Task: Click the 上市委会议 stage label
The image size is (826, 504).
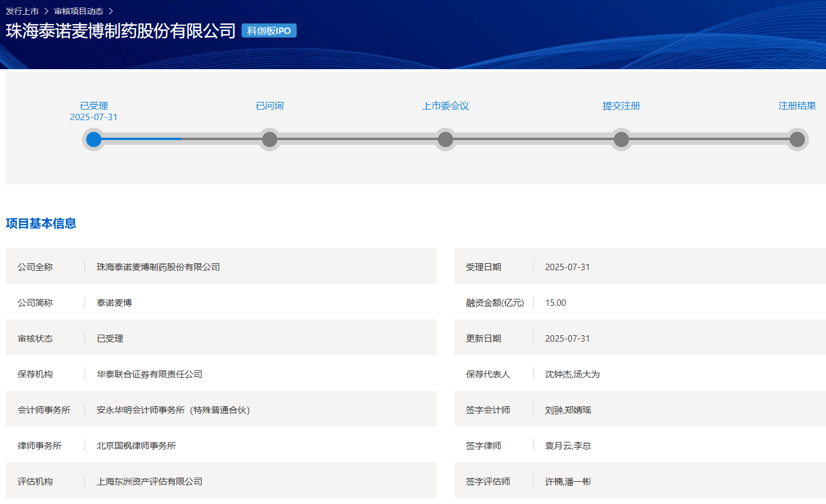Action: [446, 106]
